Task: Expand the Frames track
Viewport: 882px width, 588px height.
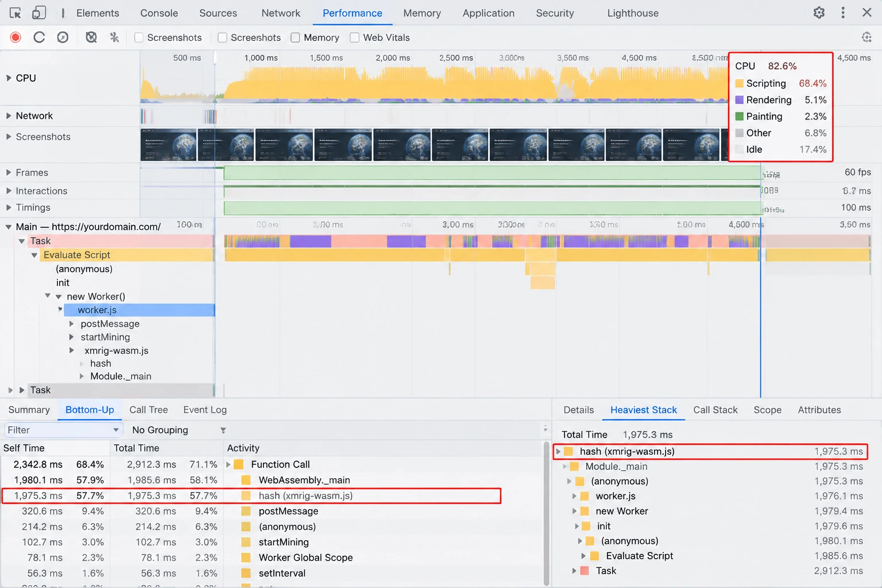Action: (9, 173)
